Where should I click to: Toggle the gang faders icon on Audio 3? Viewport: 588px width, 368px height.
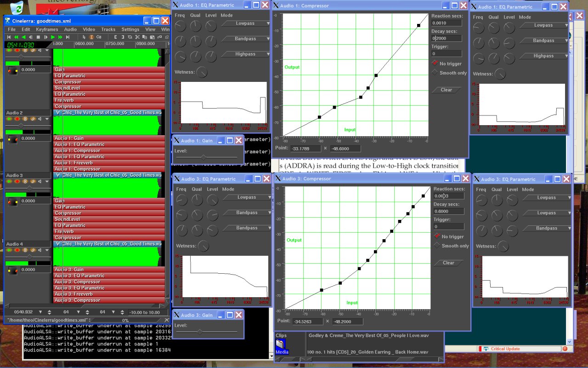click(x=25, y=181)
